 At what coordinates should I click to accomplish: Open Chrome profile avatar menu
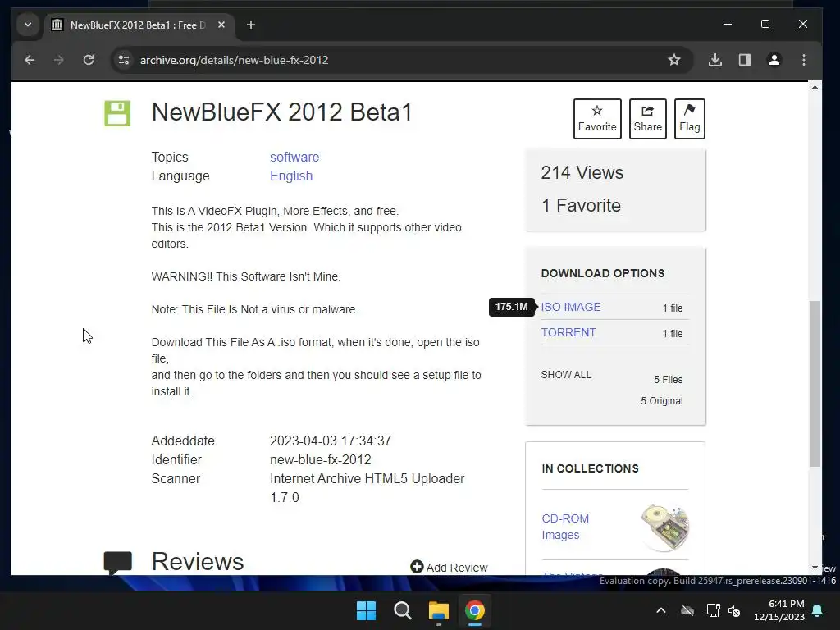[774, 60]
